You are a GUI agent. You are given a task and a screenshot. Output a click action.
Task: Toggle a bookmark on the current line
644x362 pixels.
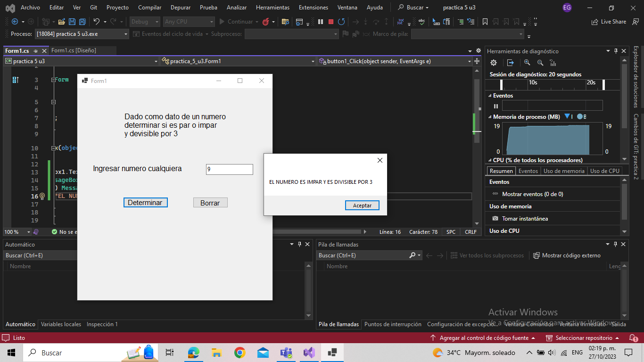point(485,22)
